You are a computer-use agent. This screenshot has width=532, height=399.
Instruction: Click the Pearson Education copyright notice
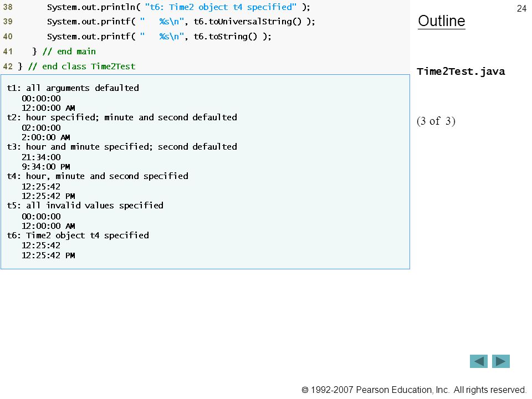coord(414,390)
